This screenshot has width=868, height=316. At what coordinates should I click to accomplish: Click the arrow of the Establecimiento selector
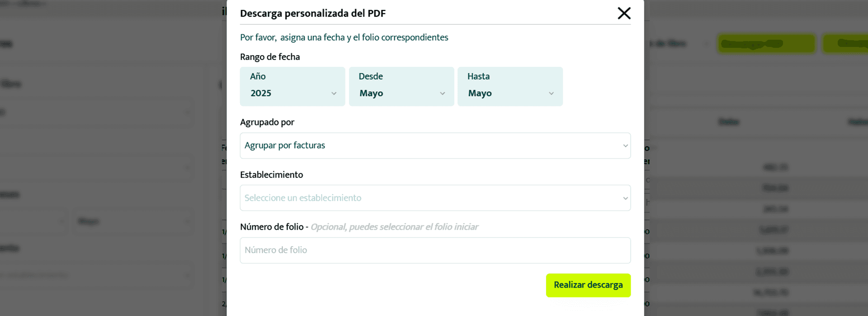(x=625, y=198)
